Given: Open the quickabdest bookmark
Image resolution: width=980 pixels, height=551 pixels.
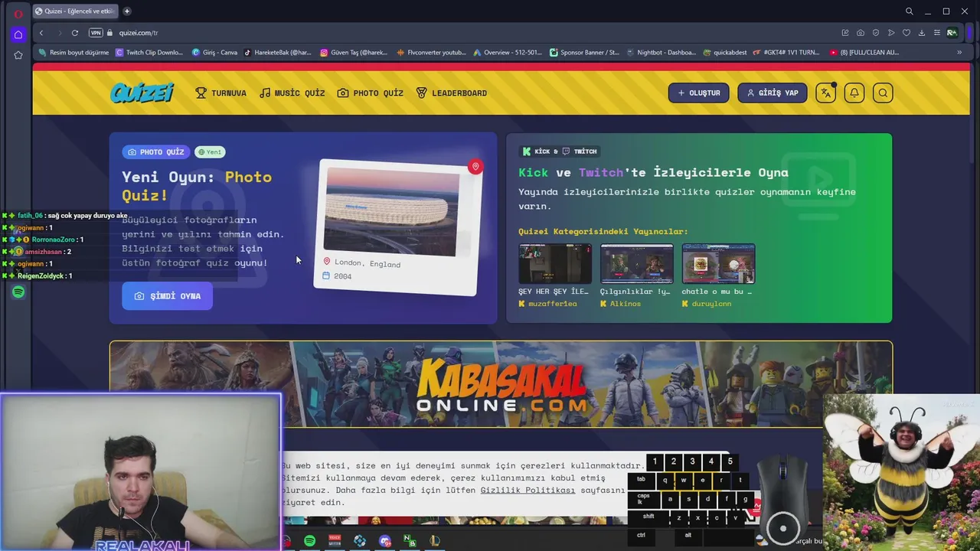Looking at the screenshot, I should click(x=724, y=52).
